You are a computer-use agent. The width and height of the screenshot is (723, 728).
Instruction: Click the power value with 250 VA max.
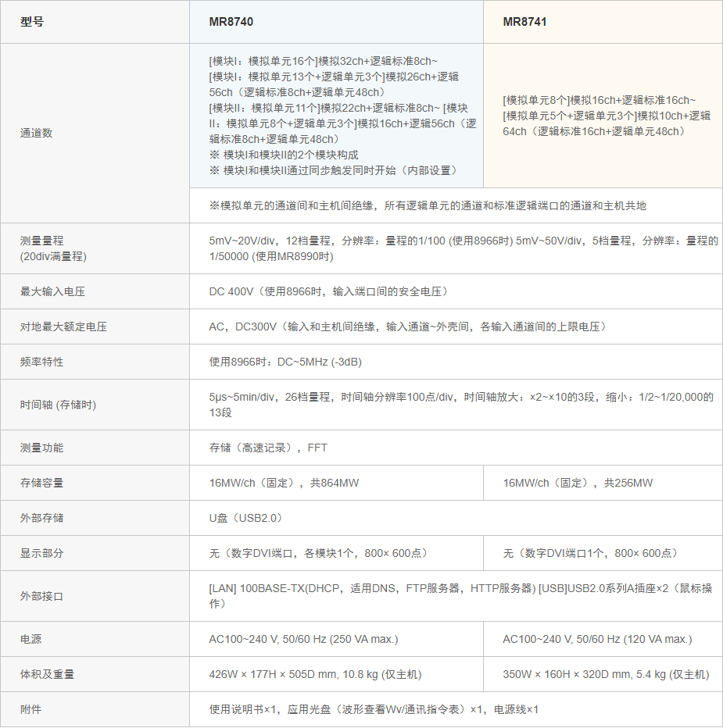(303, 639)
